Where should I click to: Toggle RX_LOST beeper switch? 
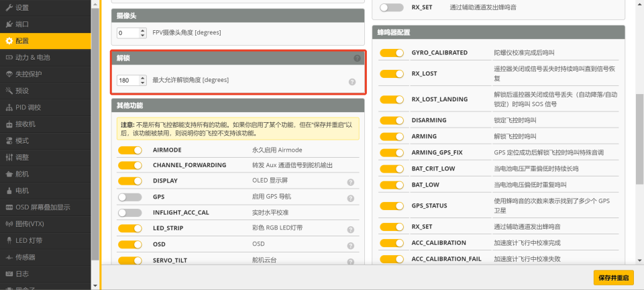(391, 74)
